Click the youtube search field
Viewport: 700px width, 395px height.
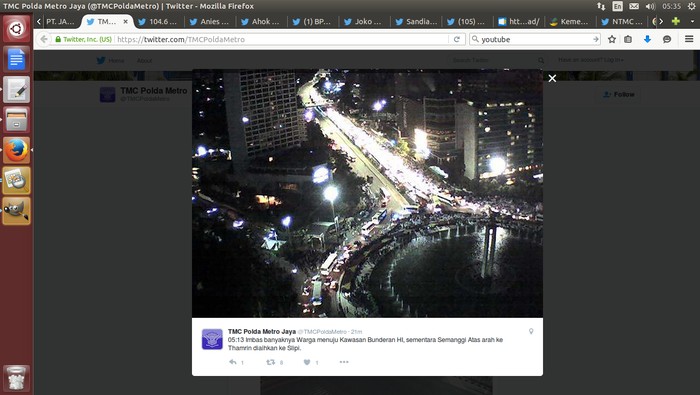pyautogui.click(x=534, y=39)
